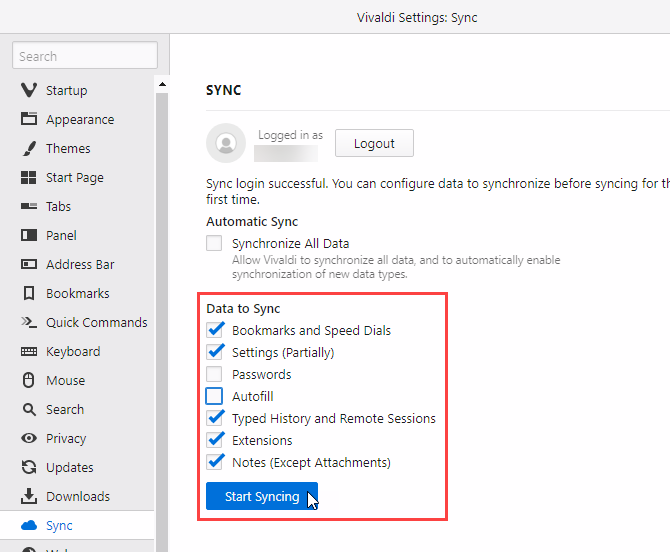
Task: Uncheck the Extensions checkbox
Action: click(214, 440)
